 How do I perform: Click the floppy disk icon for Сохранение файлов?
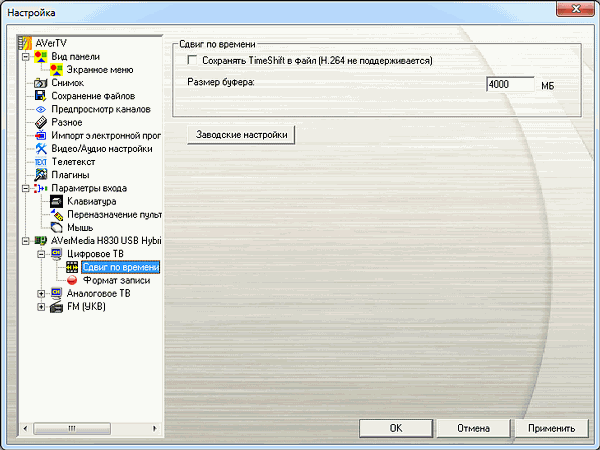tap(40, 96)
